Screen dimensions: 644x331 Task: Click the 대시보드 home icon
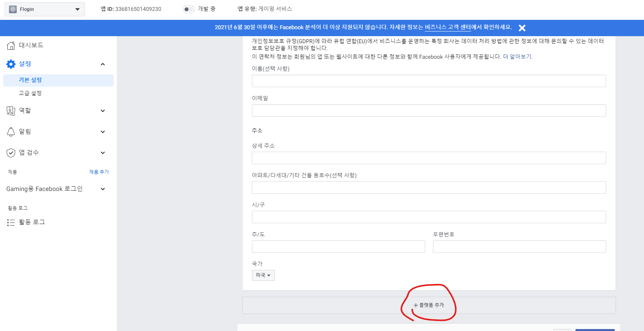point(11,46)
